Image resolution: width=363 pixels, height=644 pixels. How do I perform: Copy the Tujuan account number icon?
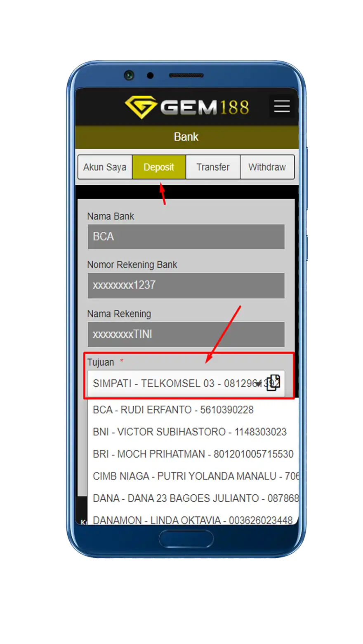(x=273, y=383)
